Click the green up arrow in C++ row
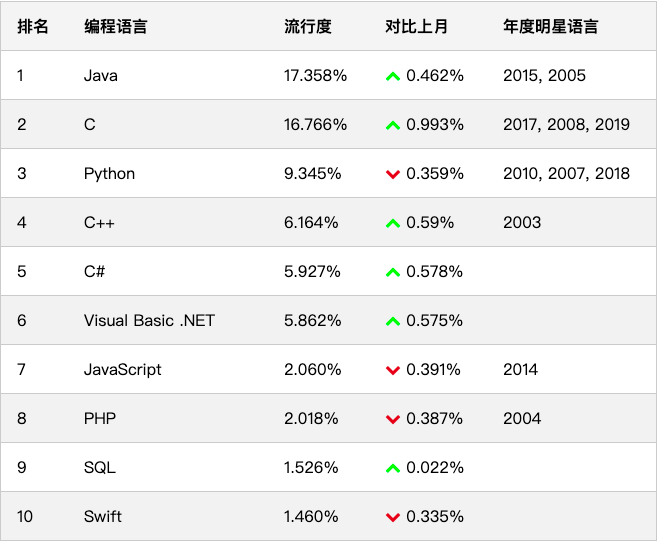Image resolution: width=658 pixels, height=541 pixels. 393,223
